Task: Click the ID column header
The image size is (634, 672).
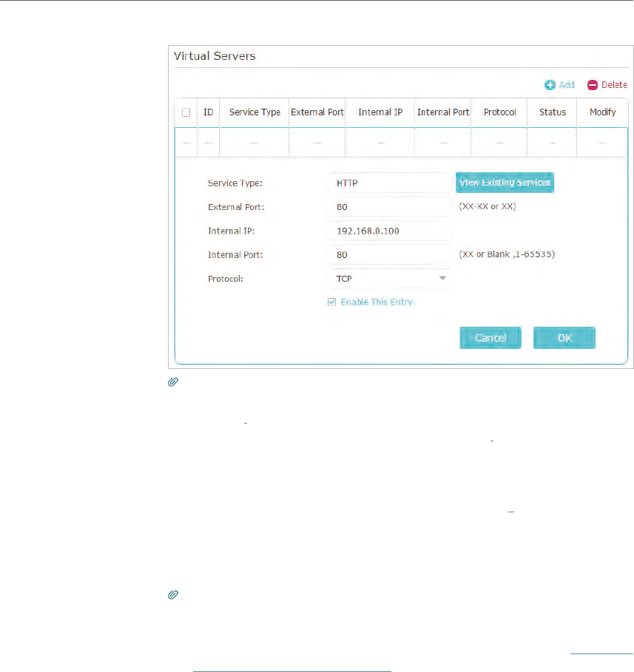Action: 209,112
